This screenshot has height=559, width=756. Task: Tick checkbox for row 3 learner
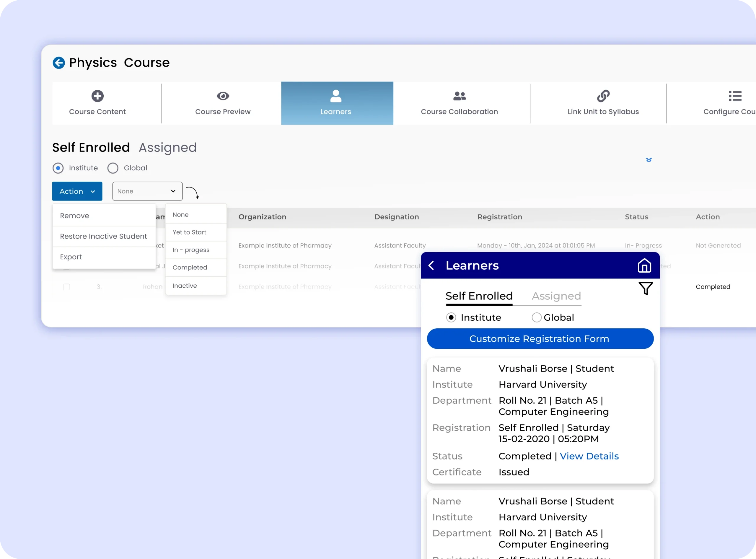[66, 287]
